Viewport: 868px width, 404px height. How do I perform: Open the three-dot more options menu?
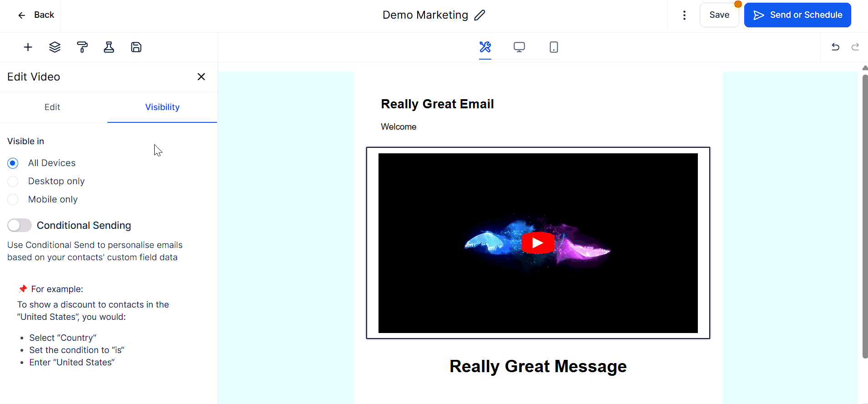pyautogui.click(x=684, y=15)
